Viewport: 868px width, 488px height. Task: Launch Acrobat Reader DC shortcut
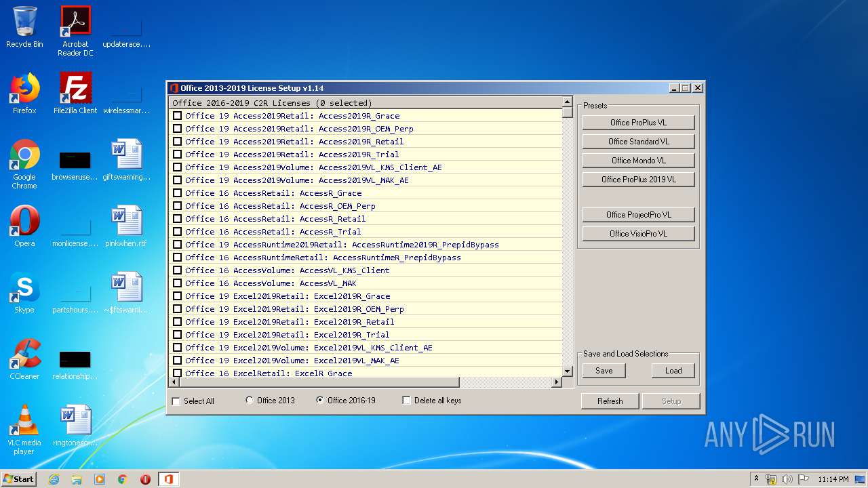(x=75, y=31)
